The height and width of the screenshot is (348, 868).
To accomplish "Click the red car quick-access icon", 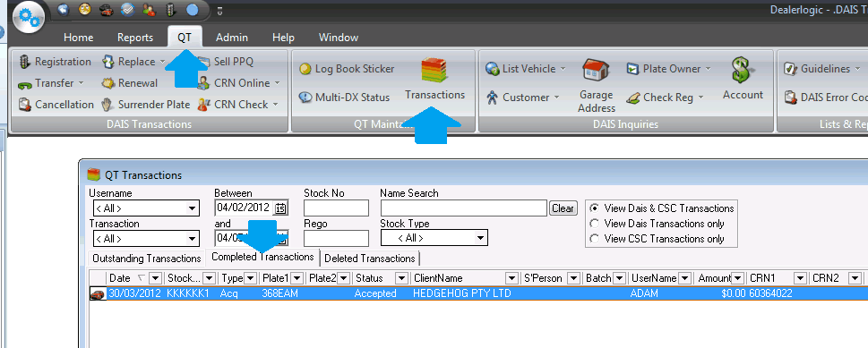I will [107, 10].
